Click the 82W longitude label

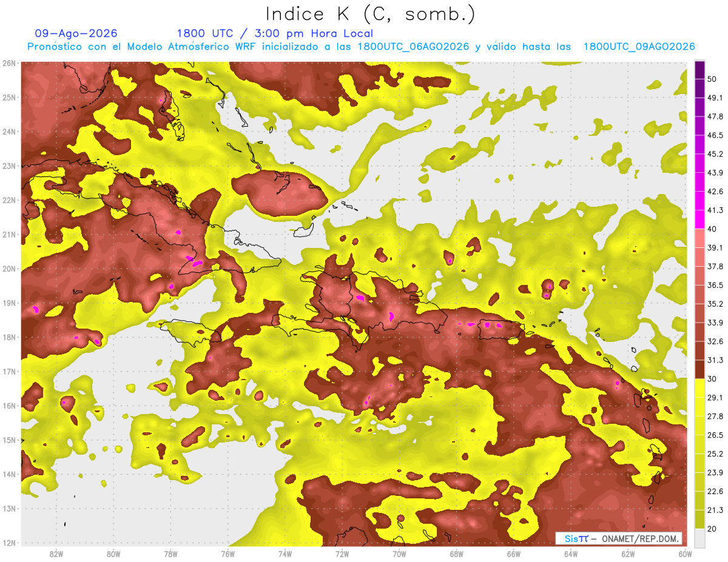pyautogui.click(x=56, y=554)
